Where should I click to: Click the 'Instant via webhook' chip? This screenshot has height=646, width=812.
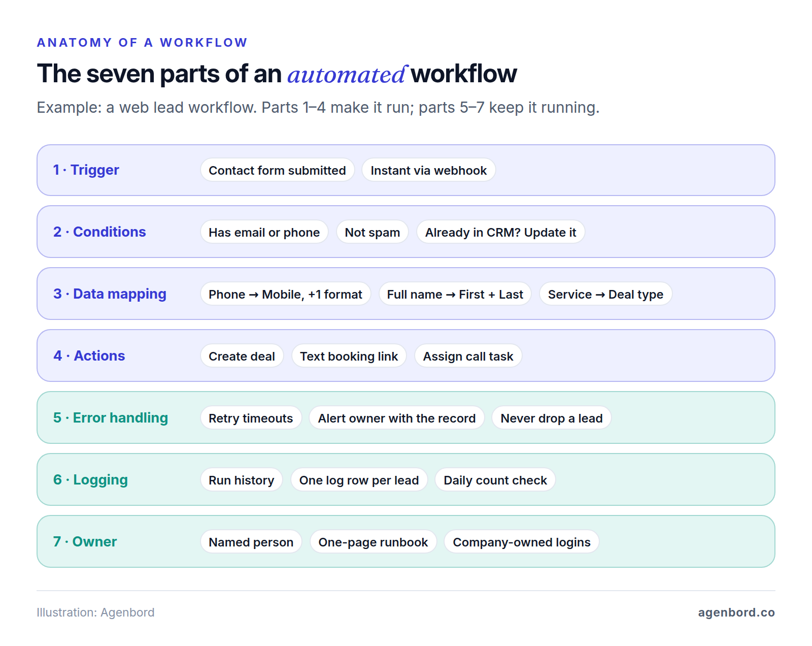click(428, 170)
